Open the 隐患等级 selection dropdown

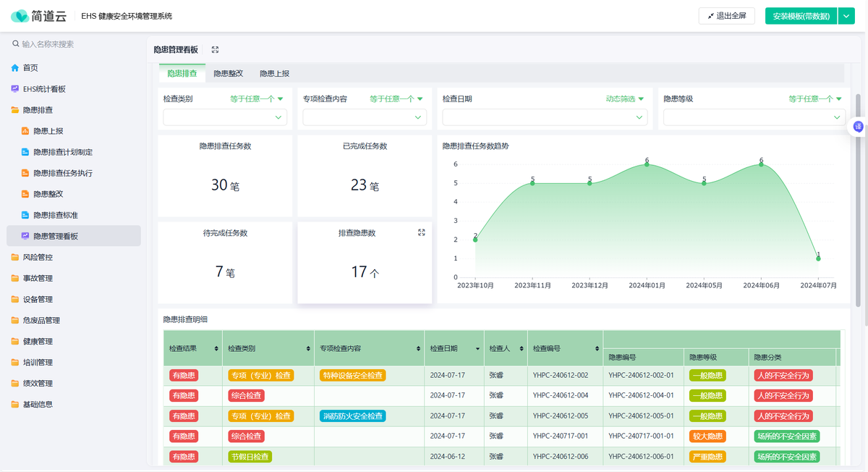coord(754,117)
